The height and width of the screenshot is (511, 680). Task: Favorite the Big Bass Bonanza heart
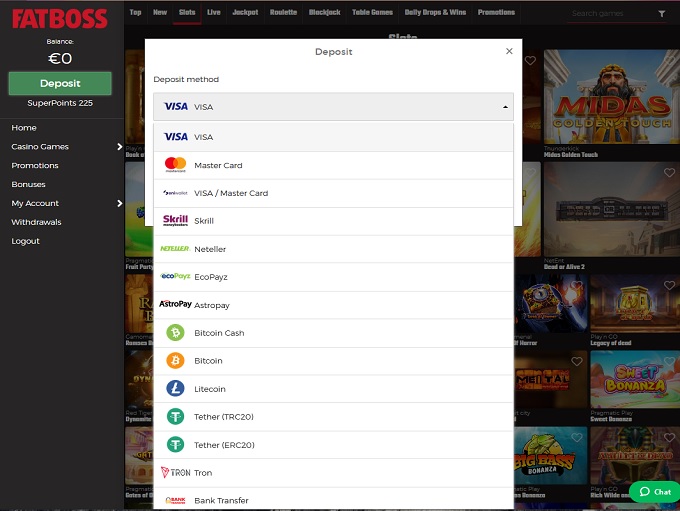point(577,437)
